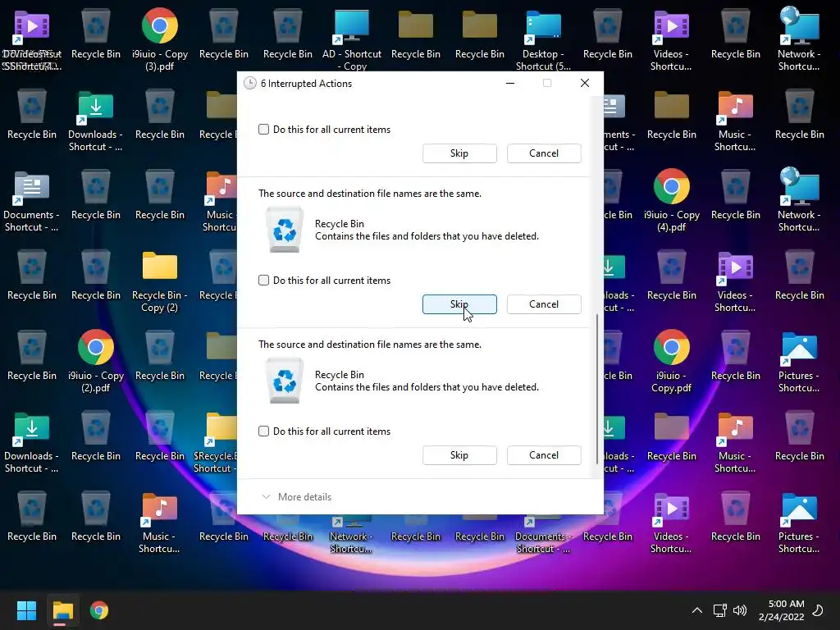Check 'Do this for all current items' in middle section
The image size is (840, 630).
(263, 281)
